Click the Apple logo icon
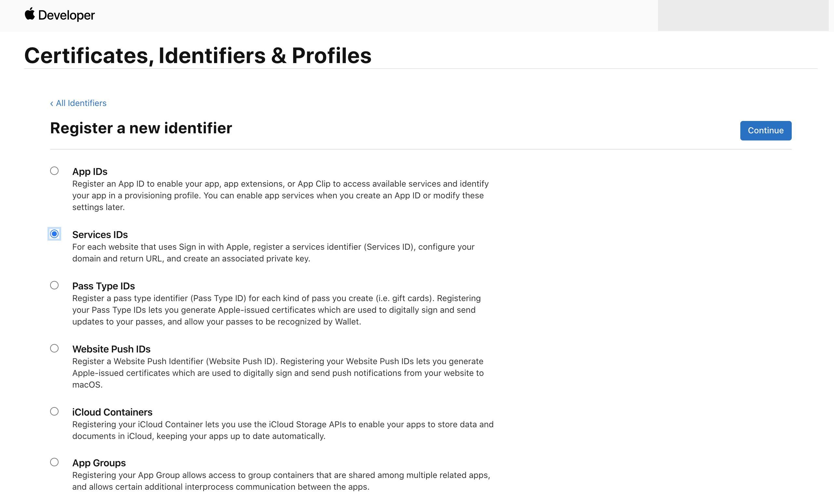 (30, 14)
